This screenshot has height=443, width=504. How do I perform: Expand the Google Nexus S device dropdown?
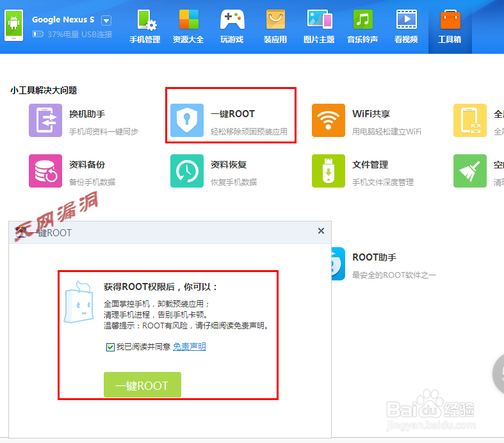pos(106,20)
